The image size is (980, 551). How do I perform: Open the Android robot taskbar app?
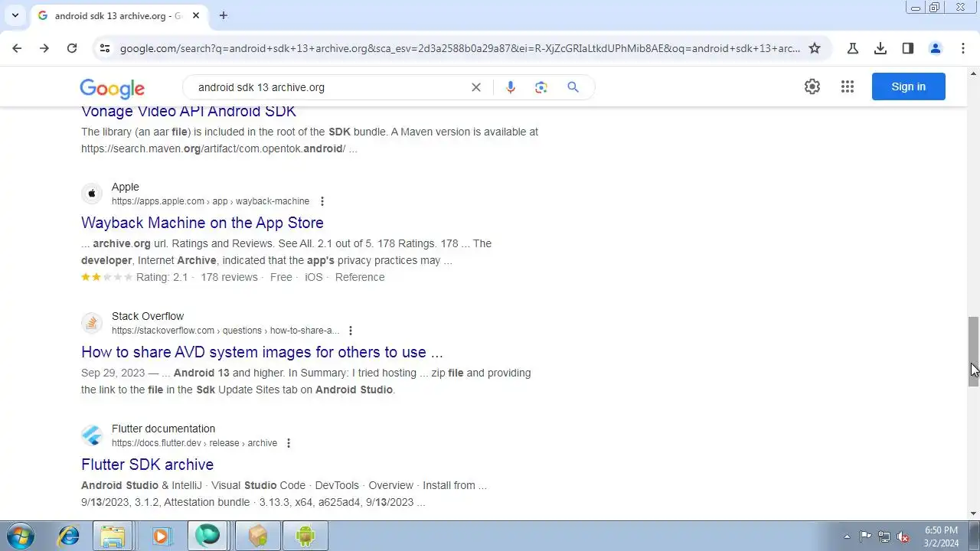coord(305,536)
